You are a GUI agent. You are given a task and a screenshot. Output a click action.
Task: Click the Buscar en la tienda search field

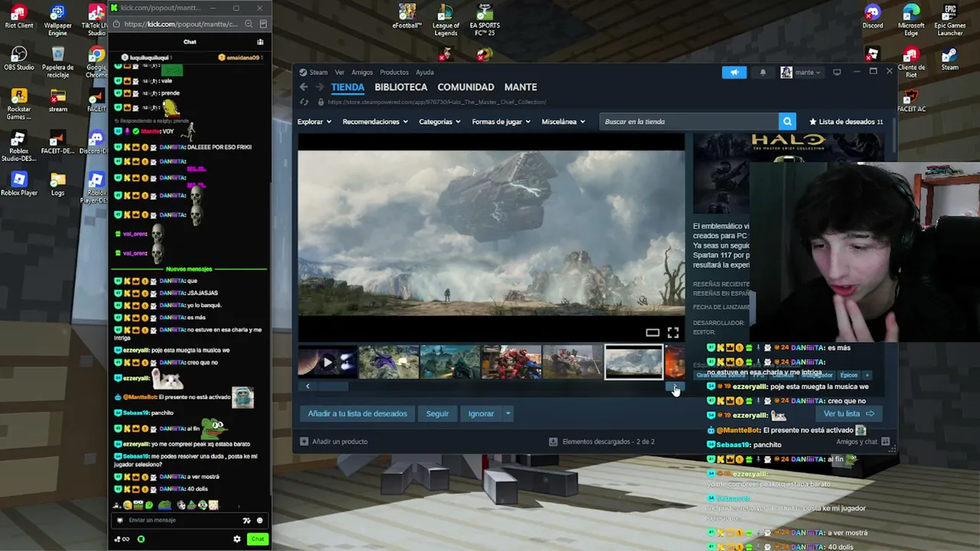click(x=689, y=122)
